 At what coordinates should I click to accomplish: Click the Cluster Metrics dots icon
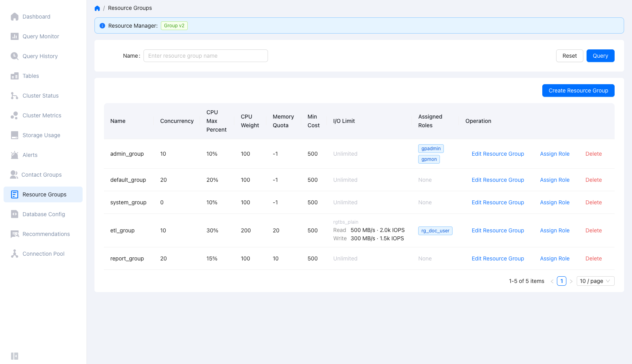(15, 115)
